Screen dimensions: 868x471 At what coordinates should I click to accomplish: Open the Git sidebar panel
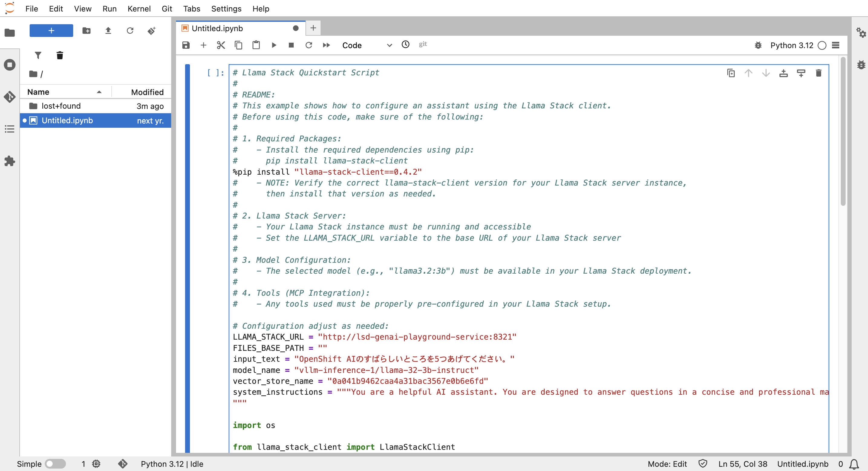9,97
